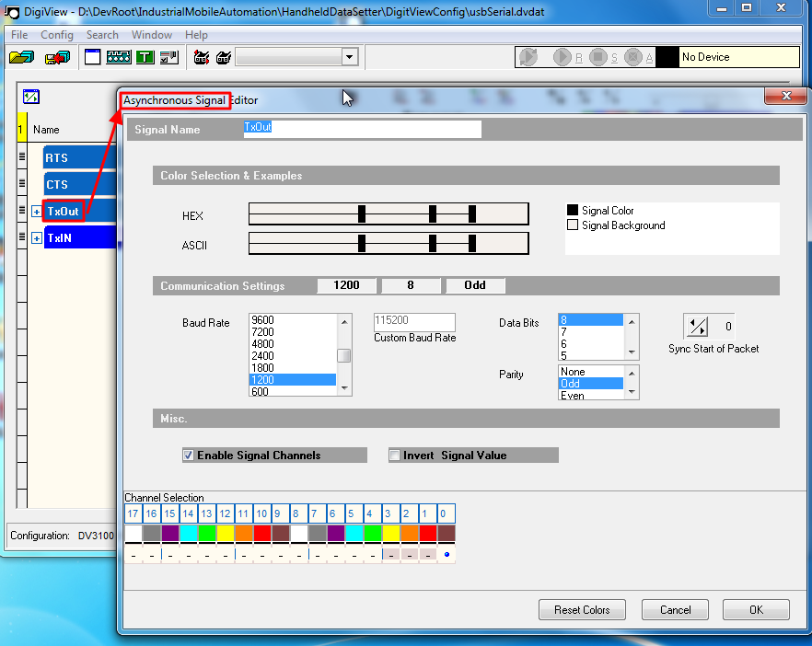Toggle the Enable Signal Channels checkbox
Screen dimensions: 812x646
(x=189, y=455)
